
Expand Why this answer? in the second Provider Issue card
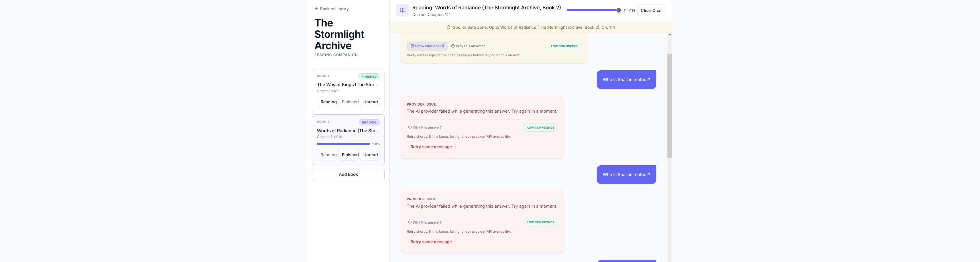point(425,222)
